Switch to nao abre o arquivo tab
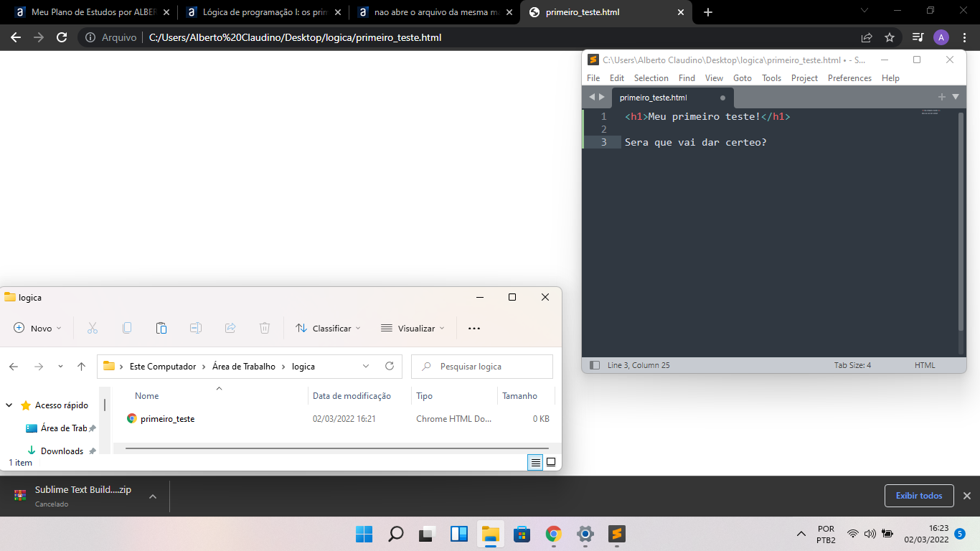 tap(433, 12)
